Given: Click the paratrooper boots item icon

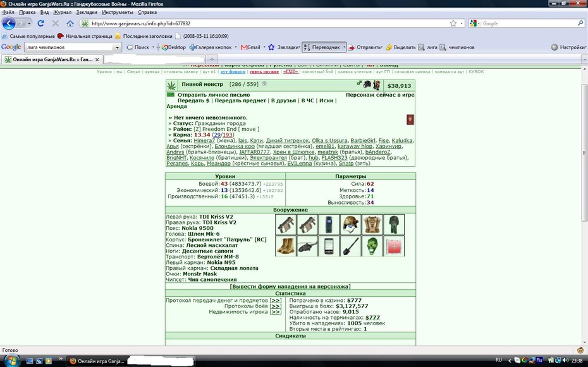Looking at the screenshot, I should pyautogui.click(x=286, y=246).
